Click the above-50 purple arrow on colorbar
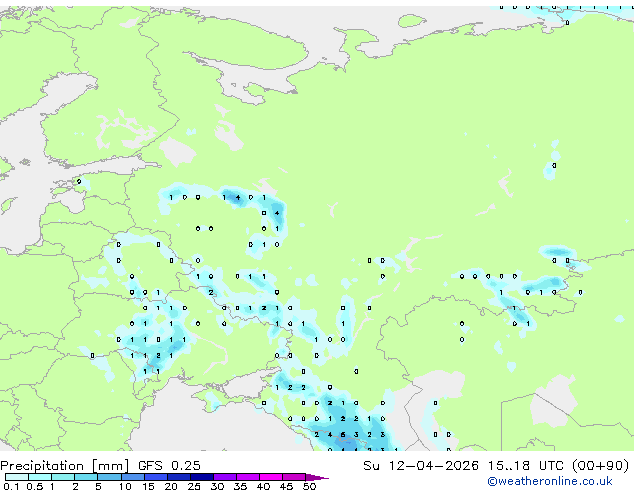Image resolution: width=634 pixels, height=490 pixels. [317, 477]
